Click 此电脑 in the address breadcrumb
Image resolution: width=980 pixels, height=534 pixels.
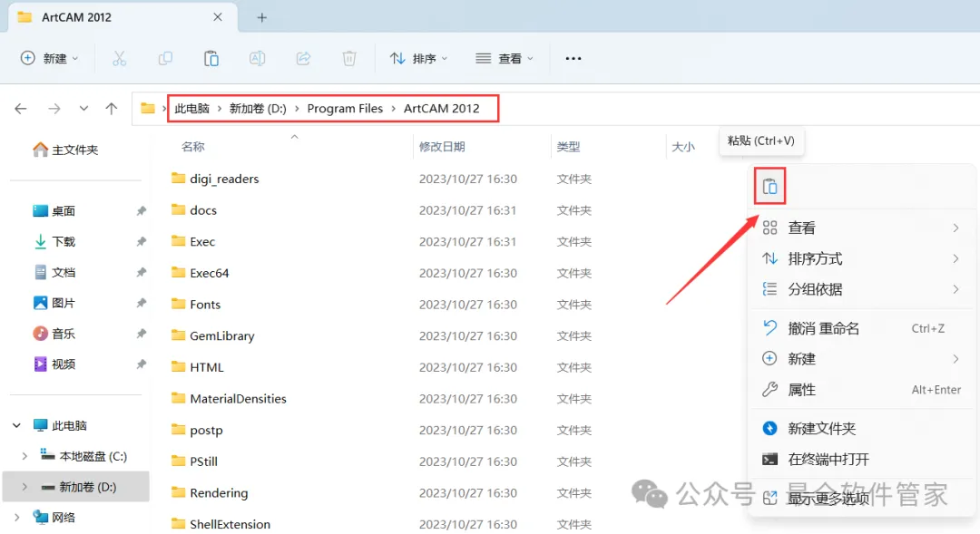tap(191, 109)
